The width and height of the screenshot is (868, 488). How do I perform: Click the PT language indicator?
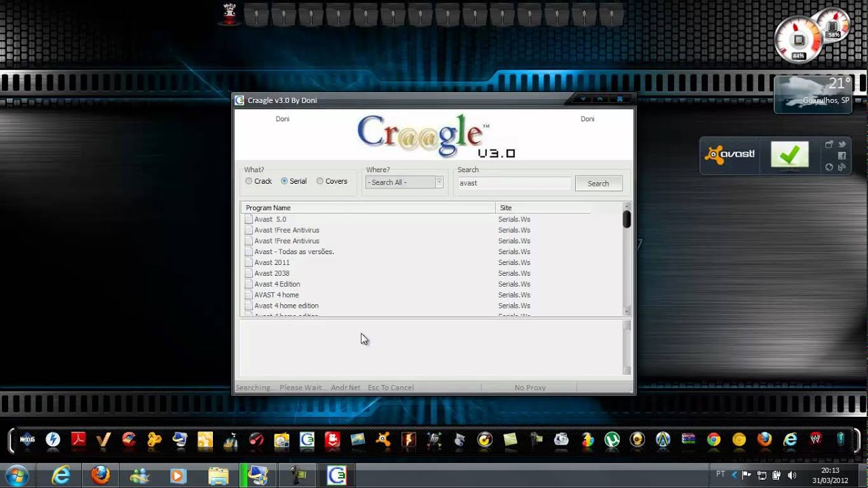(x=720, y=474)
